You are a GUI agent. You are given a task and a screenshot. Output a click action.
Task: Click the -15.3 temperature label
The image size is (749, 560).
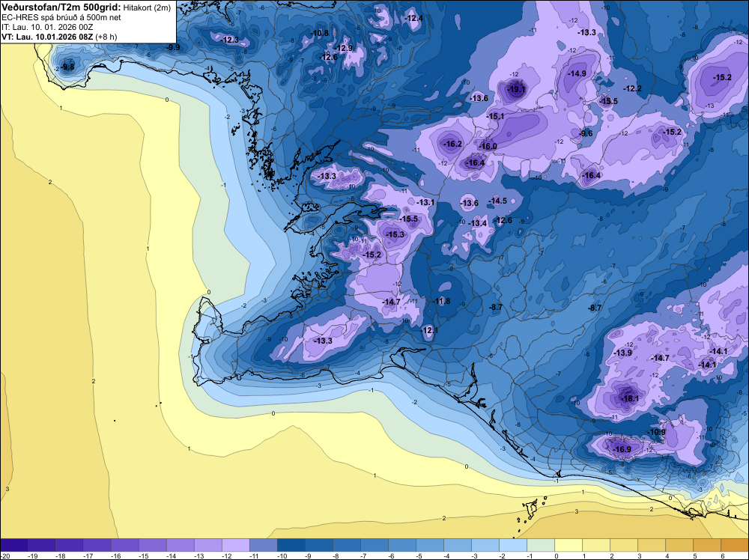(x=395, y=234)
